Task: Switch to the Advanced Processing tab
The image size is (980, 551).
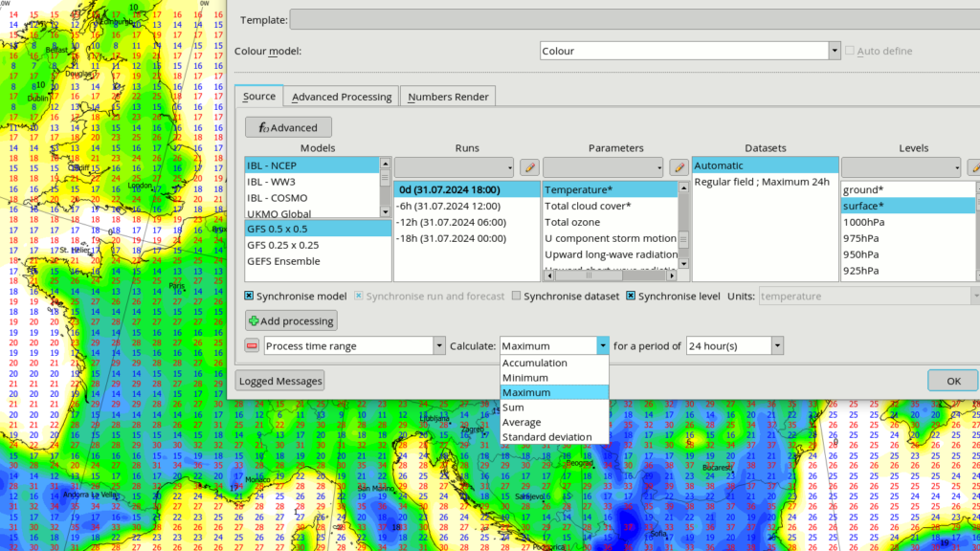Action: coord(341,96)
